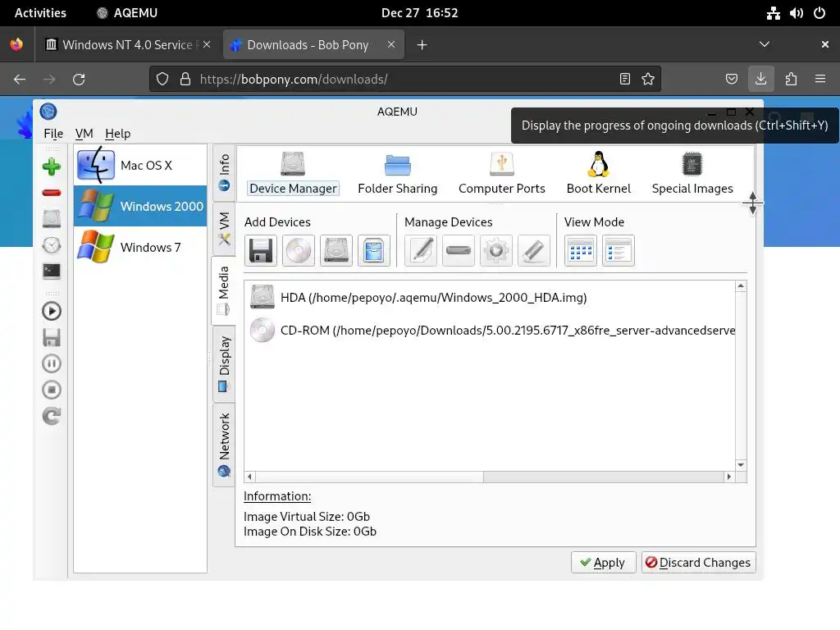Open the terminal icon in left toolbar
Viewport: 840px width, 630px height.
coord(52,271)
